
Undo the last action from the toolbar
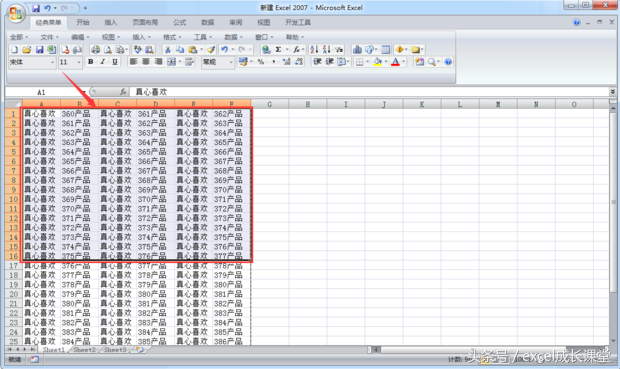coord(224,49)
